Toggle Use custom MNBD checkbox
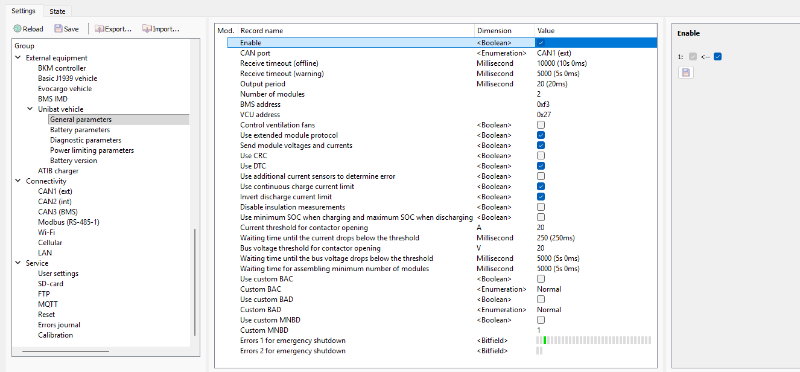 541,320
